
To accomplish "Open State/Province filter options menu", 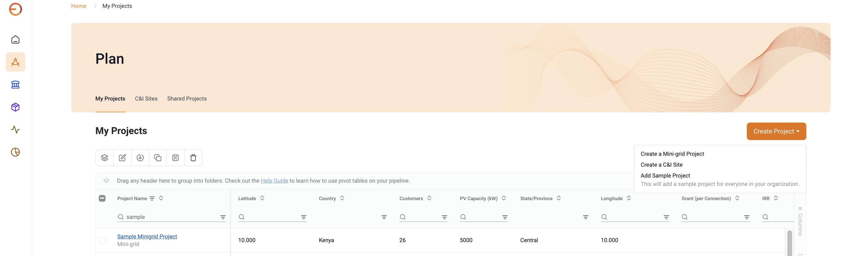I will 586,217.
